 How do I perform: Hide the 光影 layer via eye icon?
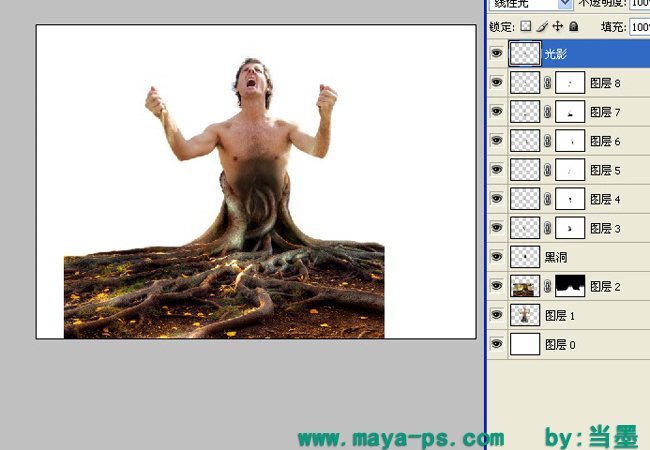[x=497, y=53]
